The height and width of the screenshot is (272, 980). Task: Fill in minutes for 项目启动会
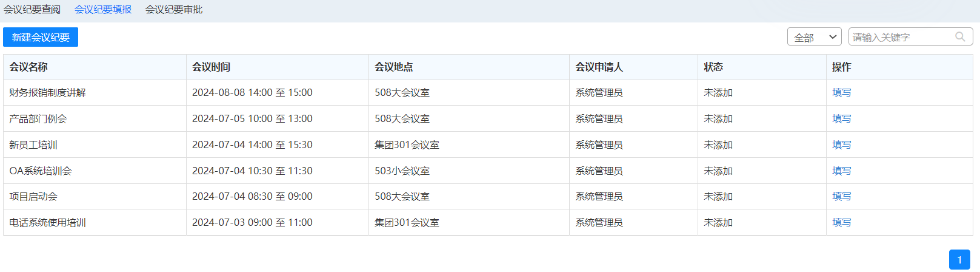[x=841, y=197]
